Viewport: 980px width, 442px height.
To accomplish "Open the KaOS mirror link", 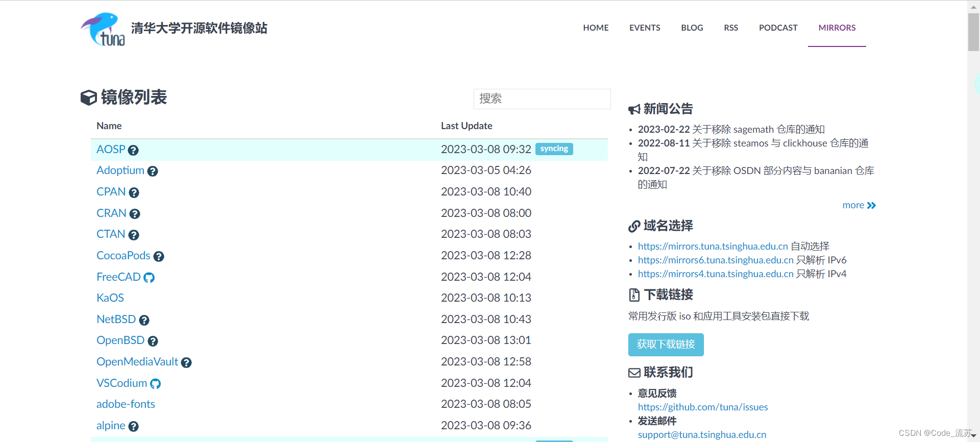I will point(110,298).
